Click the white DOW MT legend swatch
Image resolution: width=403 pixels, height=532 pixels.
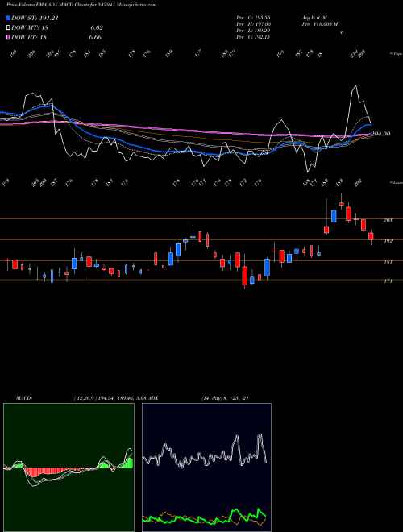(x=8, y=28)
